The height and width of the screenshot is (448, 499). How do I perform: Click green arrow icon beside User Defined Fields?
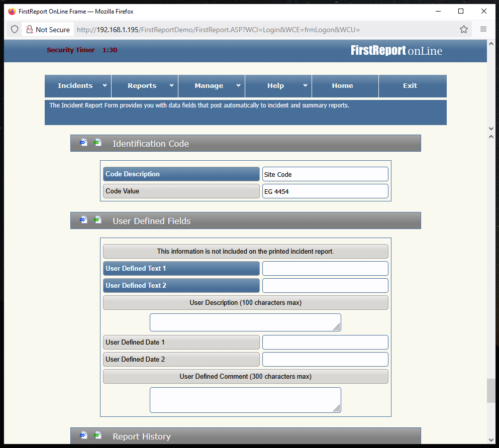click(x=97, y=220)
